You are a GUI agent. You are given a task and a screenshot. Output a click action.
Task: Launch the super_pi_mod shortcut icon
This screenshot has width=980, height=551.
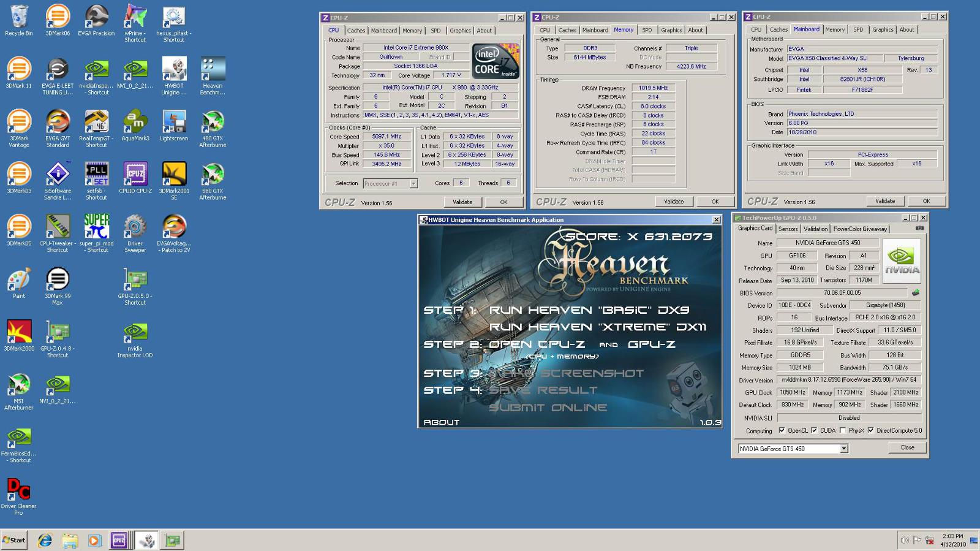click(x=96, y=234)
